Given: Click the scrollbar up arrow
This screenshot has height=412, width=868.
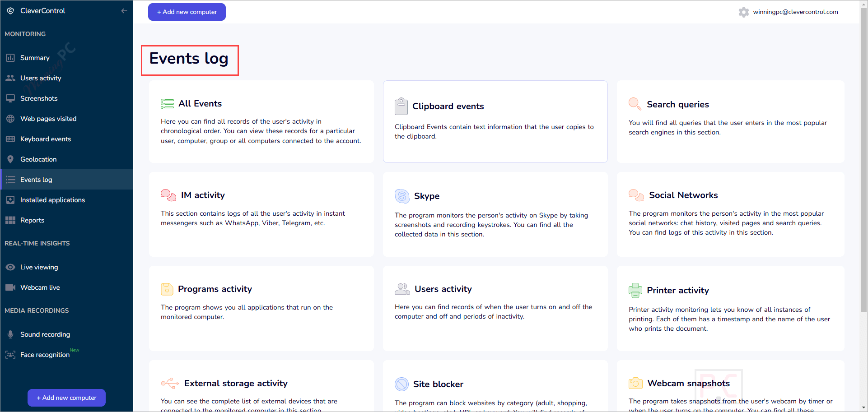Looking at the screenshot, I should 863,4.
